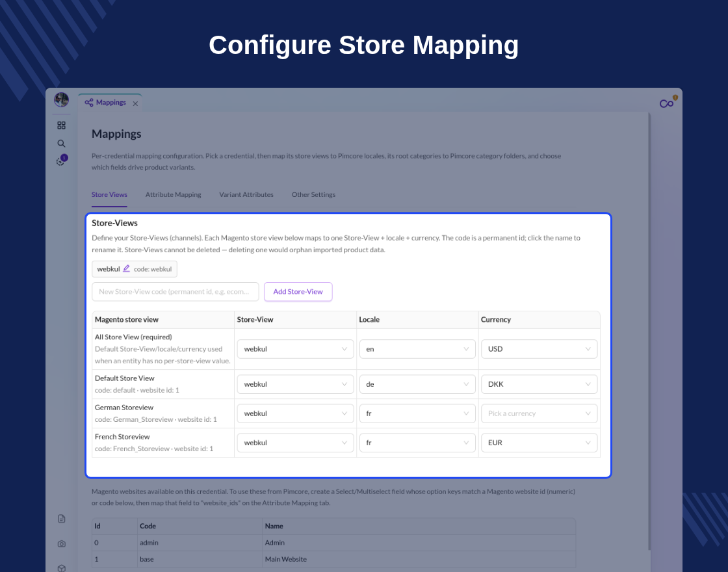The image size is (728, 572).
Task: Click the page vertical scrollbar
Action: 649,331
